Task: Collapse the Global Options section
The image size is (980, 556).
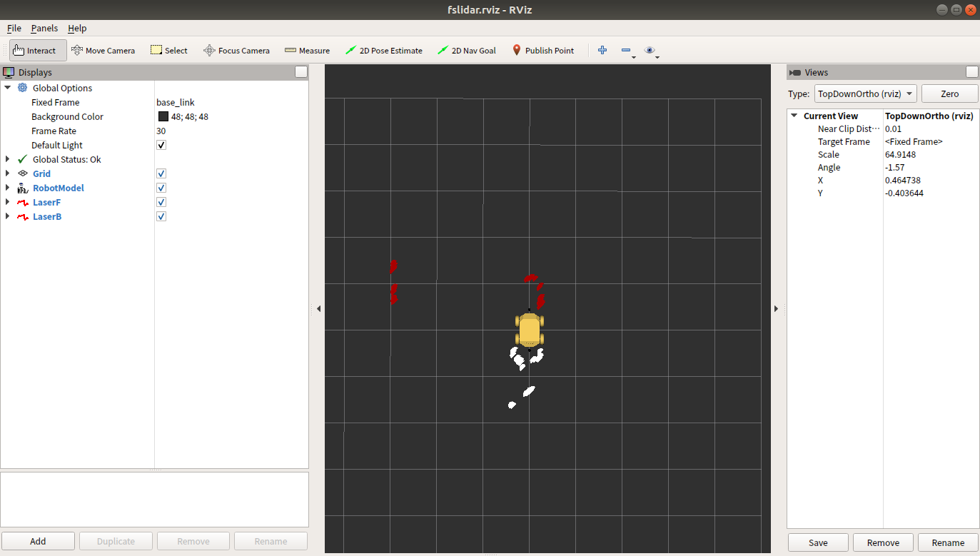Action: point(8,88)
